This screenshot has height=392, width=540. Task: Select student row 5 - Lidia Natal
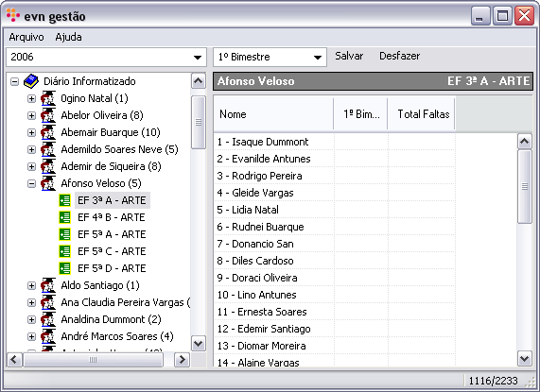[x=365, y=210]
